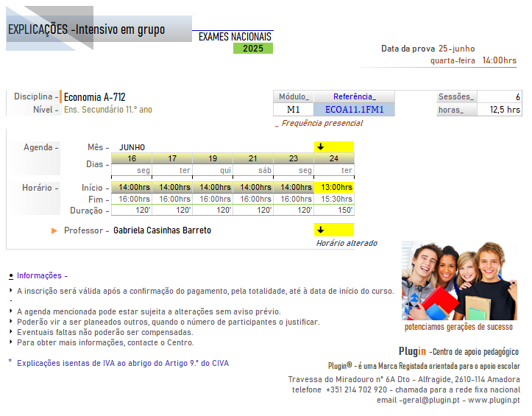
Task: Click the students group photo
Action: pos(459,281)
